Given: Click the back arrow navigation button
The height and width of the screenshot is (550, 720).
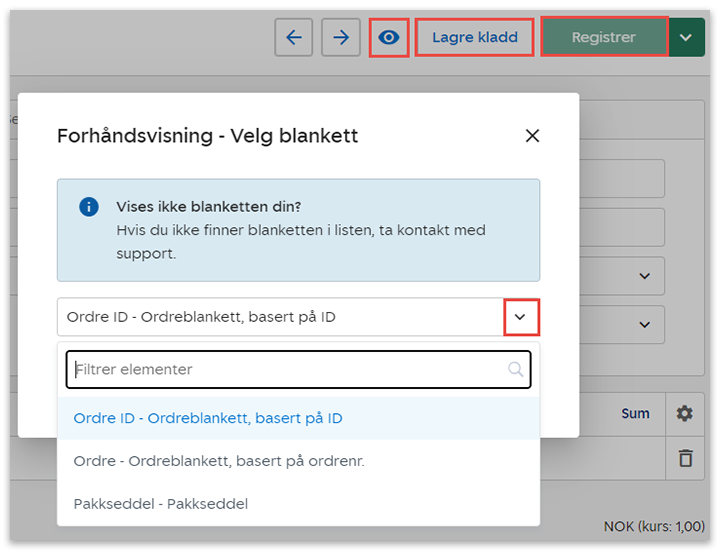Looking at the screenshot, I should [x=293, y=37].
